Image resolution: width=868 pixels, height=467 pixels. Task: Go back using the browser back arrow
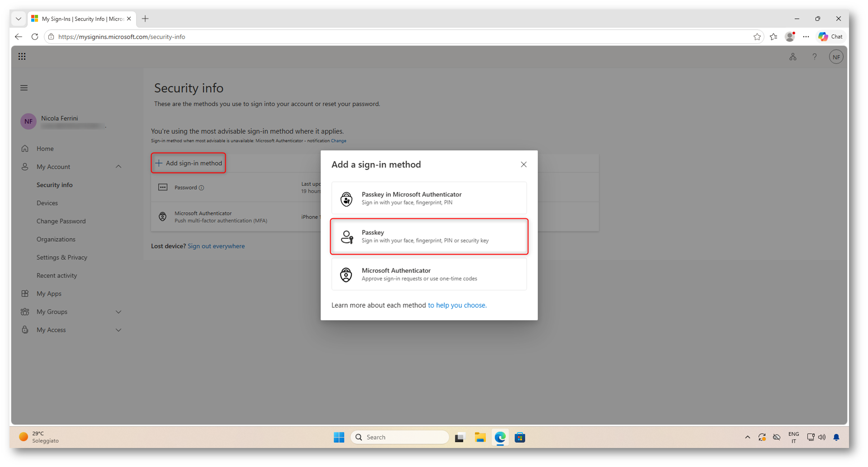[x=19, y=37]
